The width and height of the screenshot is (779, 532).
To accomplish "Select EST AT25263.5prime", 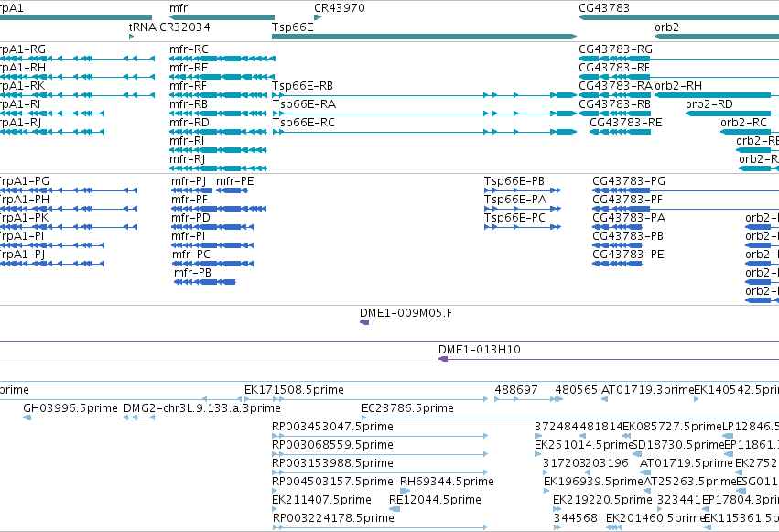I will pos(689,482).
